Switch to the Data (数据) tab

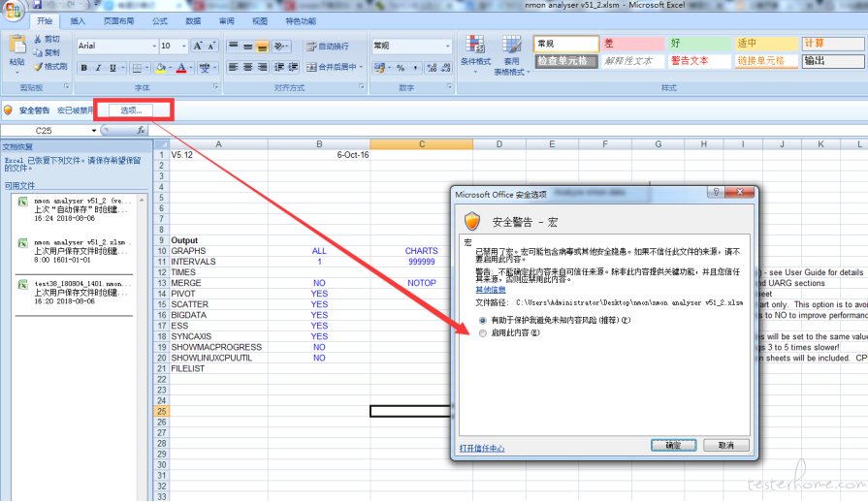click(x=193, y=21)
